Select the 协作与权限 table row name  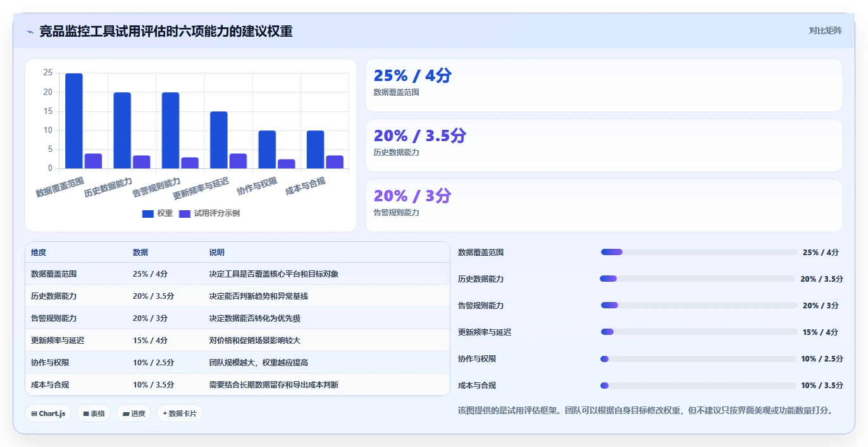(x=50, y=363)
